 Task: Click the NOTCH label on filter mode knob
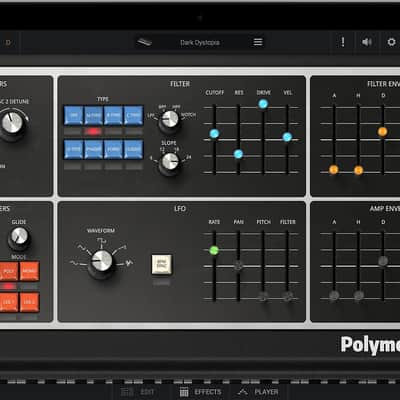pyautogui.click(x=188, y=115)
